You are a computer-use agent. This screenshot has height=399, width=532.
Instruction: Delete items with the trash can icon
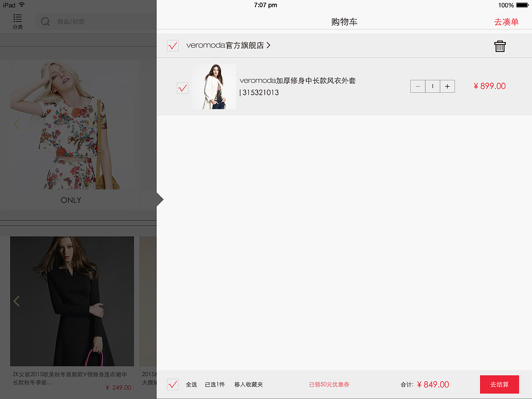[500, 46]
